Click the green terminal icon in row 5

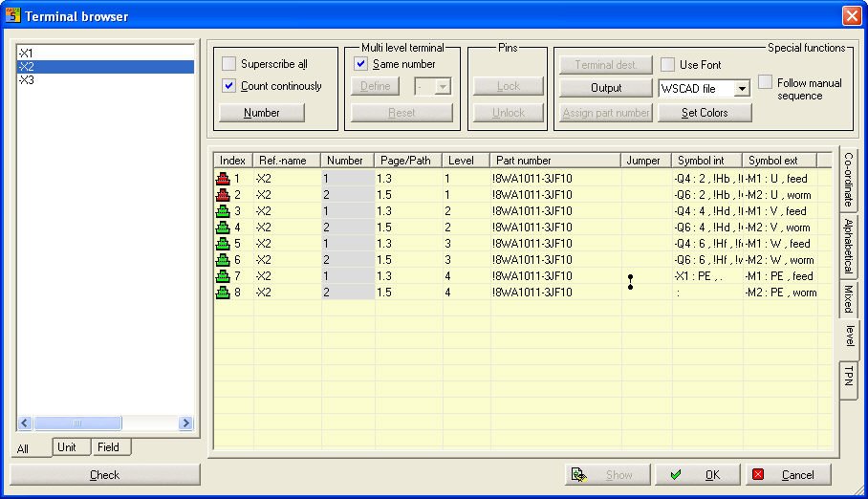click(x=223, y=243)
